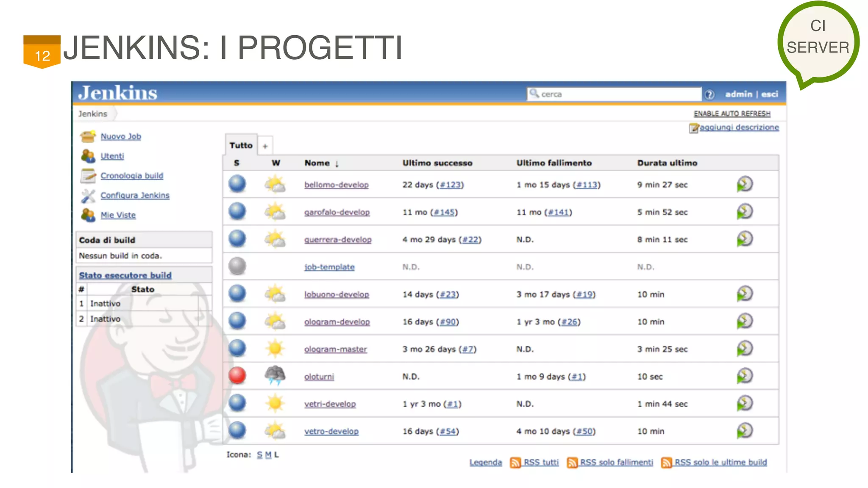Schedule a build for guerrera-develop

[744, 239]
